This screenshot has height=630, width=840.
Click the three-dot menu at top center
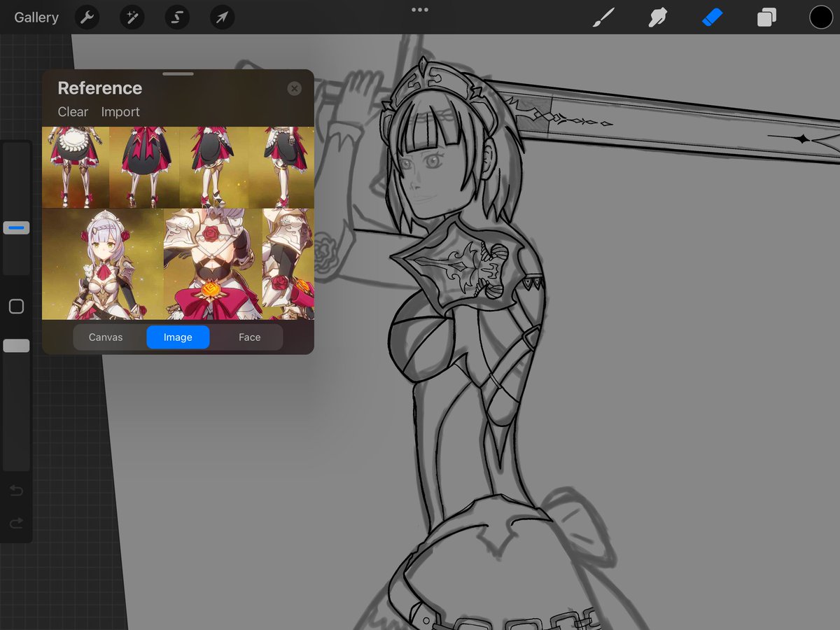[420, 10]
